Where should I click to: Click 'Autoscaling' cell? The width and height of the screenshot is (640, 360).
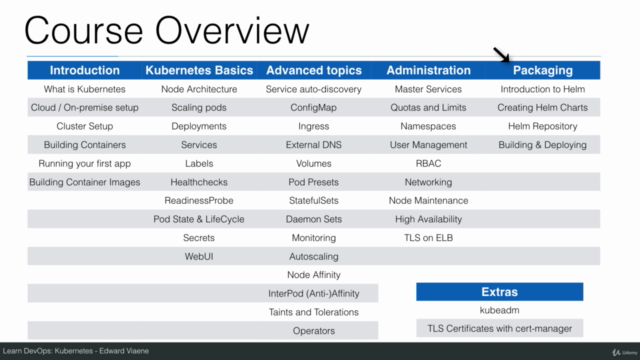click(313, 256)
